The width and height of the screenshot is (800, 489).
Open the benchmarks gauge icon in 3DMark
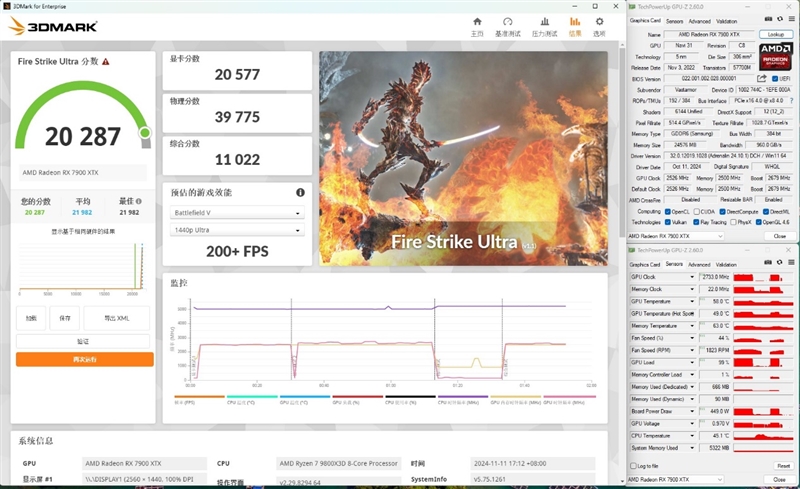508,22
